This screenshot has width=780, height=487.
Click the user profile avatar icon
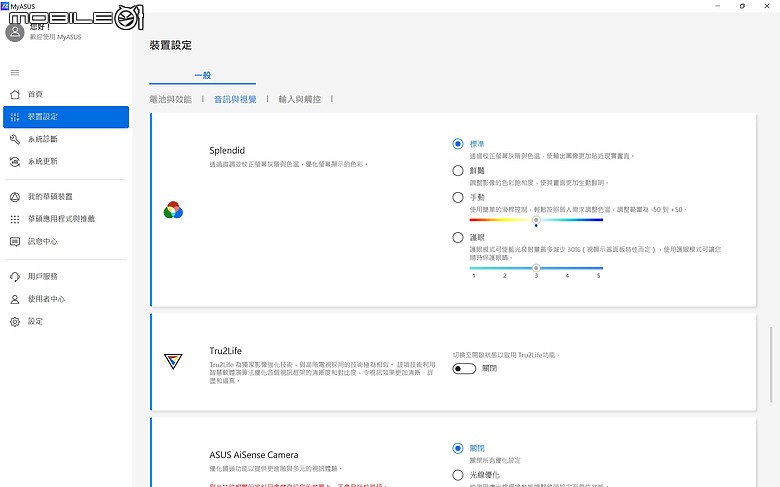pyautogui.click(x=15, y=32)
